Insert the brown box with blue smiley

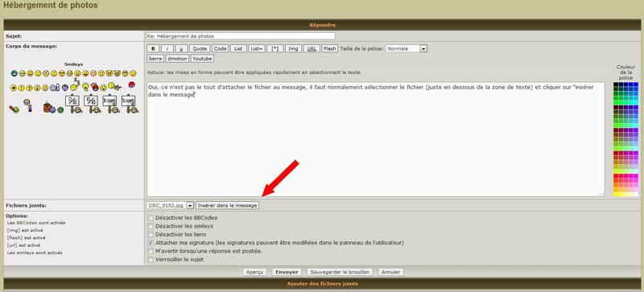click(x=50, y=108)
